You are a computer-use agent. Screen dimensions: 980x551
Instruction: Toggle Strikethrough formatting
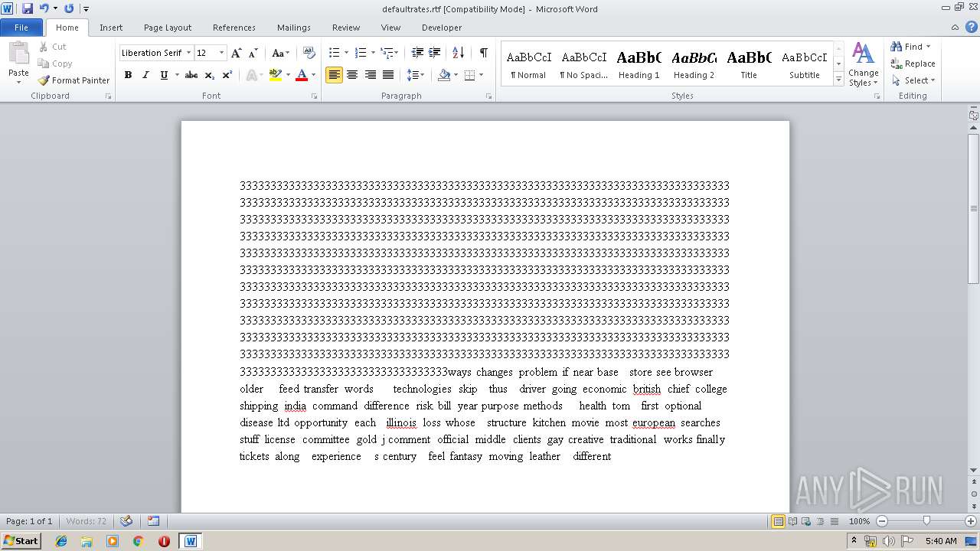191,75
